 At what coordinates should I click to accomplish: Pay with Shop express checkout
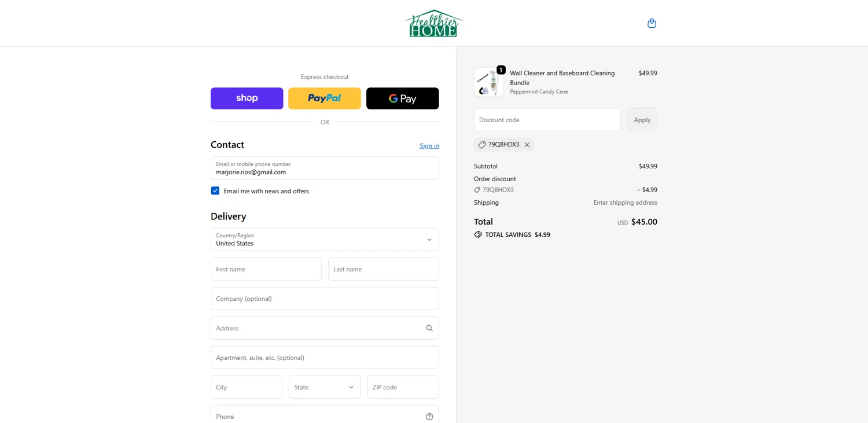[x=247, y=98]
